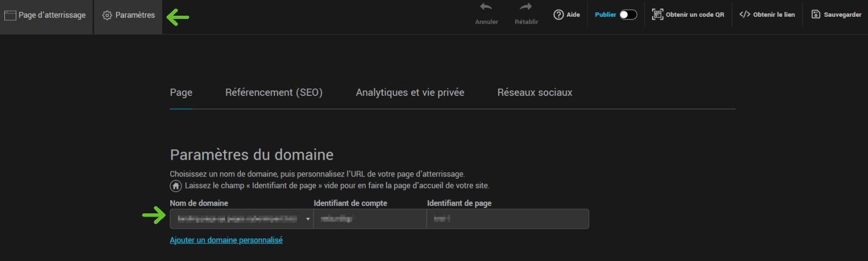
Task: Save the page with Sauvegarder
Action: (836, 15)
